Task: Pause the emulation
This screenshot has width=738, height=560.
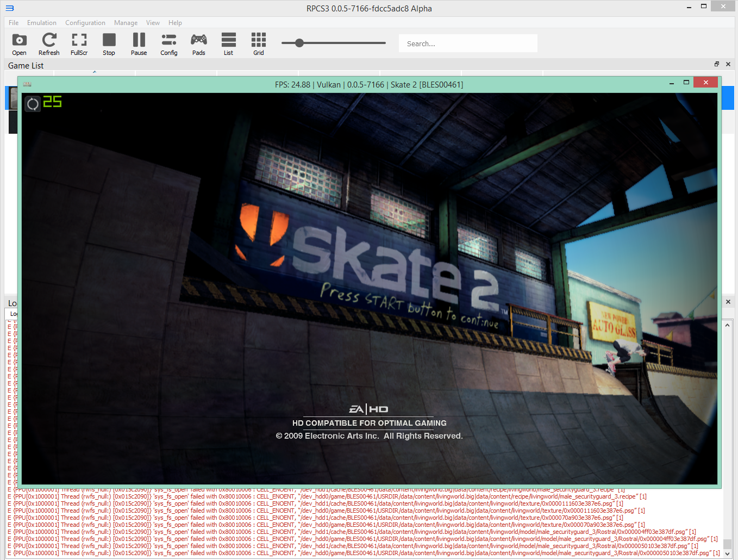Action: (x=139, y=43)
